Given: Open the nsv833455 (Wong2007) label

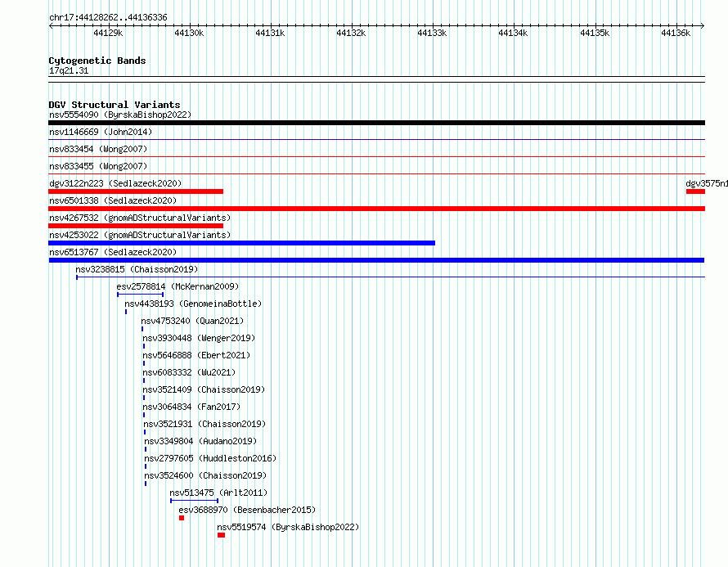Looking at the screenshot, I should pyautogui.click(x=98, y=166).
